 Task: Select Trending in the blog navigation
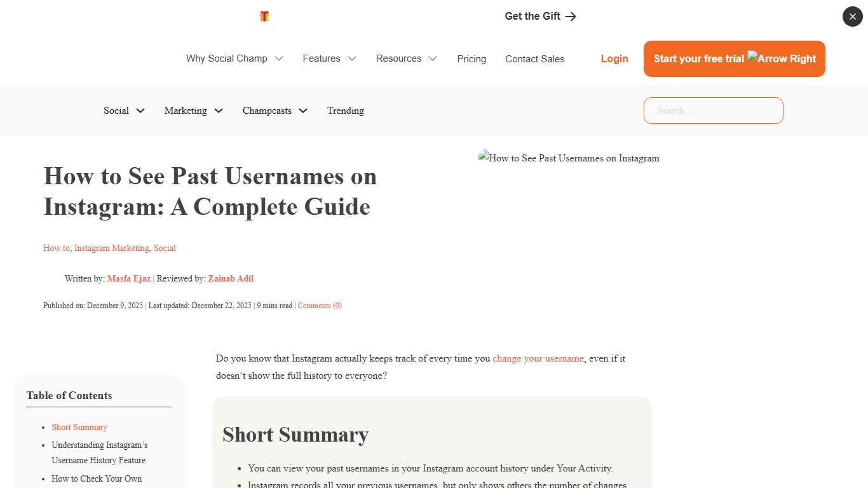click(x=345, y=111)
